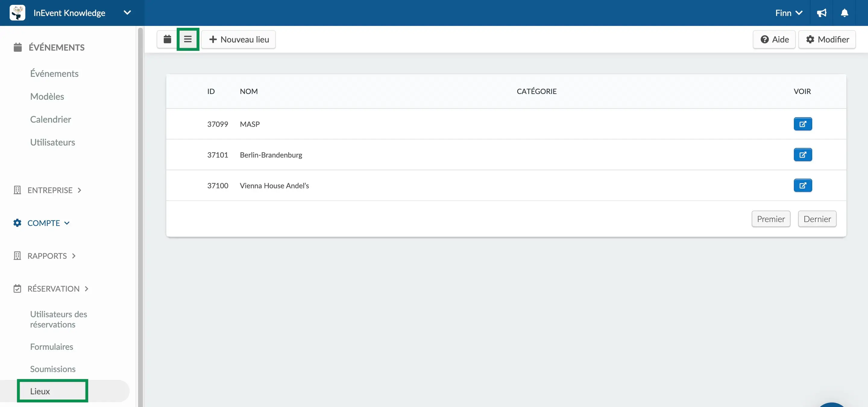This screenshot has height=407, width=868.
Task: Sort by the NOM column header
Action: pos(249,91)
